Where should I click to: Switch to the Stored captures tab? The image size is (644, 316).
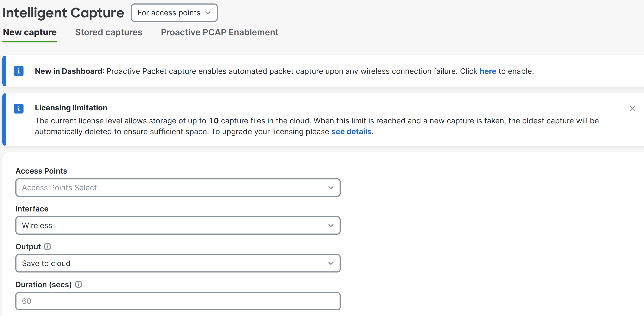pyautogui.click(x=108, y=32)
